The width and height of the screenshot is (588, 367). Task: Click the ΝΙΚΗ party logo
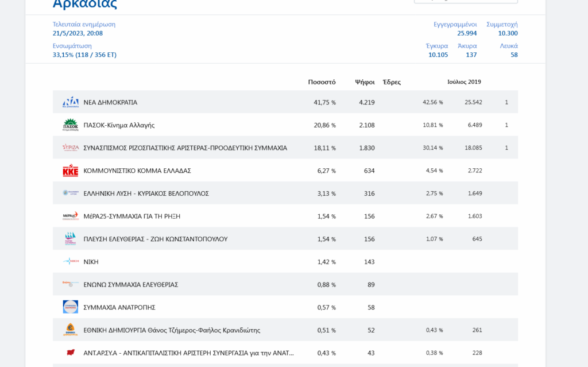(x=71, y=261)
